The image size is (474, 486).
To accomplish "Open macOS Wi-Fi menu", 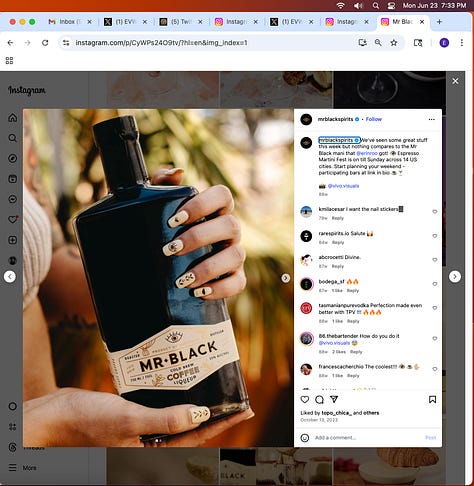I will pos(340,6).
